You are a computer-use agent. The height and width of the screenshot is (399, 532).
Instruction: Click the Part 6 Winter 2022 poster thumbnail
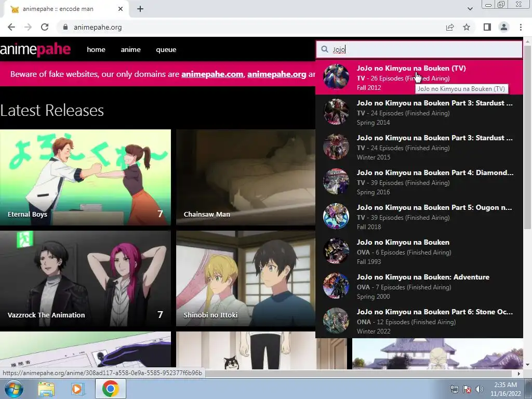coord(336,321)
